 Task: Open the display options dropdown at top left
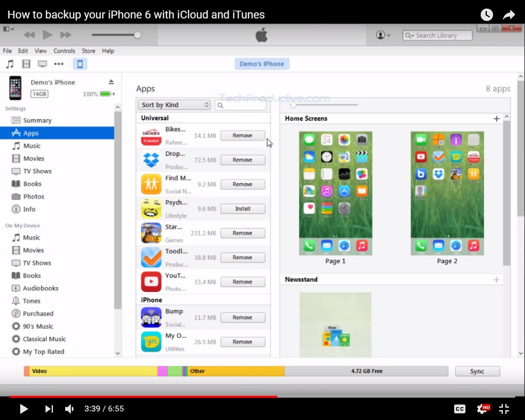[x=7, y=29]
